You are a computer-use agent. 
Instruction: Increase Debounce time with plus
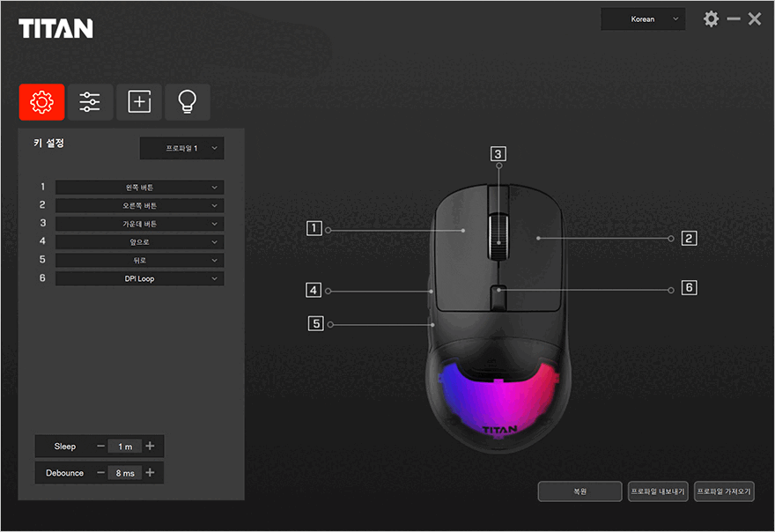click(x=150, y=473)
